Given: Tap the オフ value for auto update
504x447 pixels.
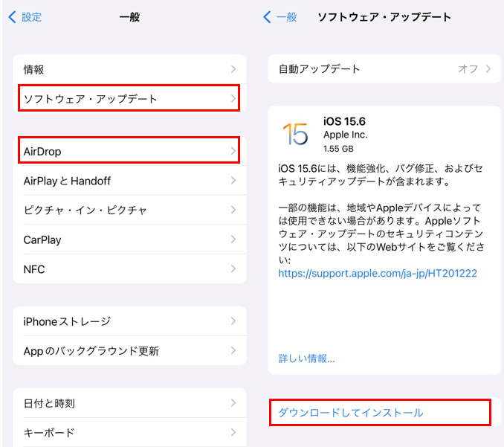Looking at the screenshot, I should 468,69.
